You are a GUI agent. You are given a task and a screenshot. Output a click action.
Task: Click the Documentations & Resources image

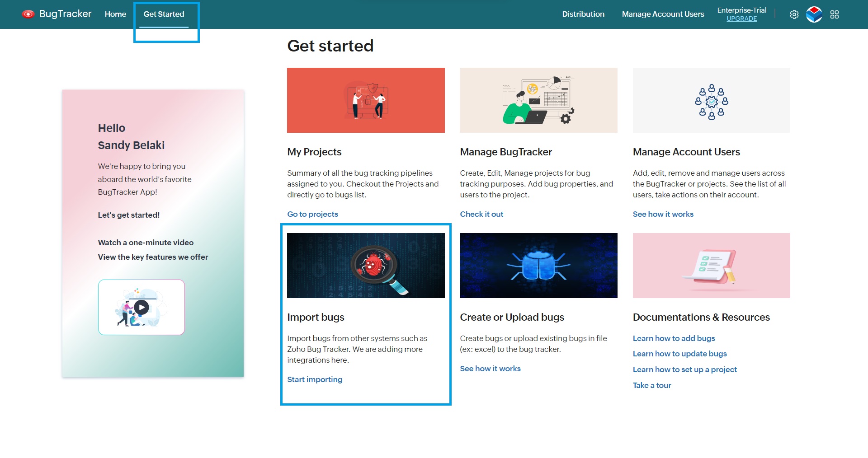pos(711,266)
